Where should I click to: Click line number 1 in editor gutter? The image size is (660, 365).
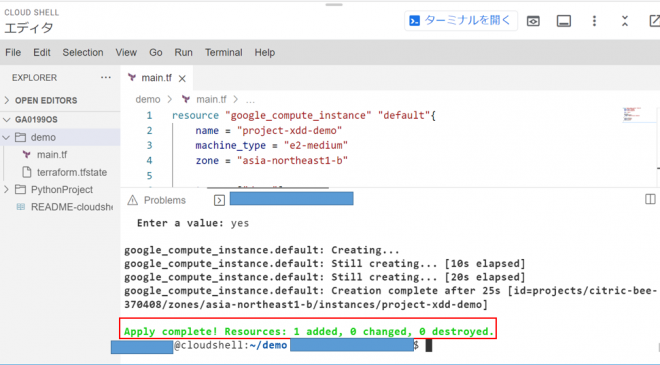(x=149, y=115)
